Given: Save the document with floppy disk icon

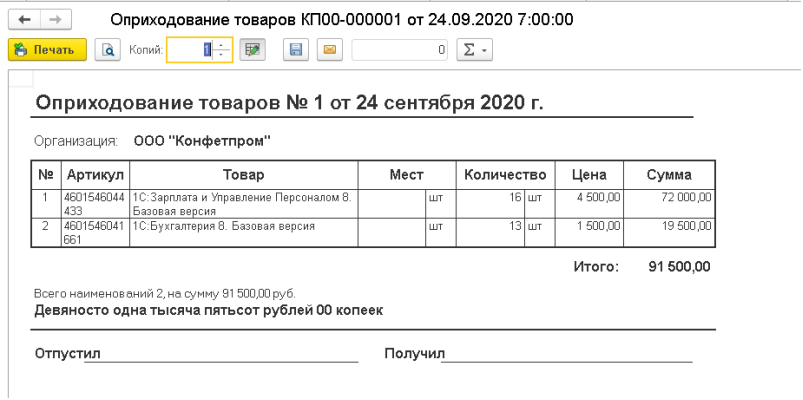Looking at the screenshot, I should [x=296, y=50].
